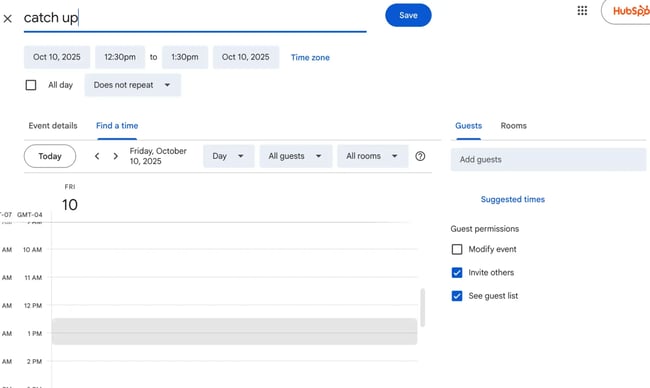This screenshot has height=388, width=650.
Task: Click the Guest permissions heading
Action: 485,229
